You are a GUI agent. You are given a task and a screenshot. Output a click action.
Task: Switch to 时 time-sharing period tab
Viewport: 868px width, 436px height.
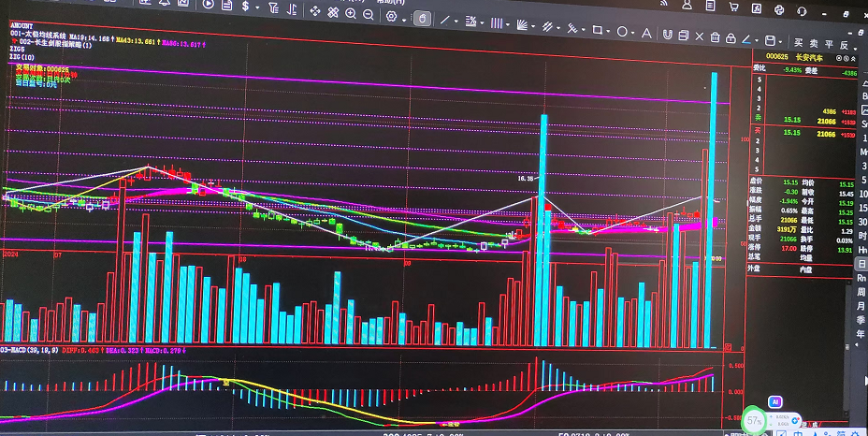click(x=861, y=236)
